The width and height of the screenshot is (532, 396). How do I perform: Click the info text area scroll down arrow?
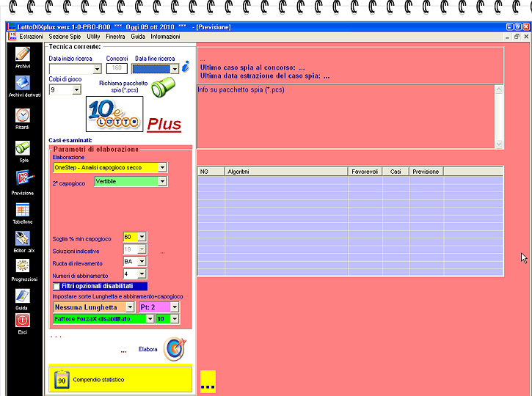[x=499, y=144]
